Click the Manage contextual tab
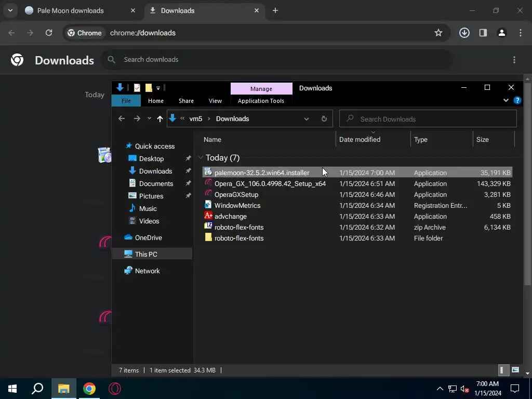Image resolution: width=532 pixels, height=399 pixels. (261, 88)
